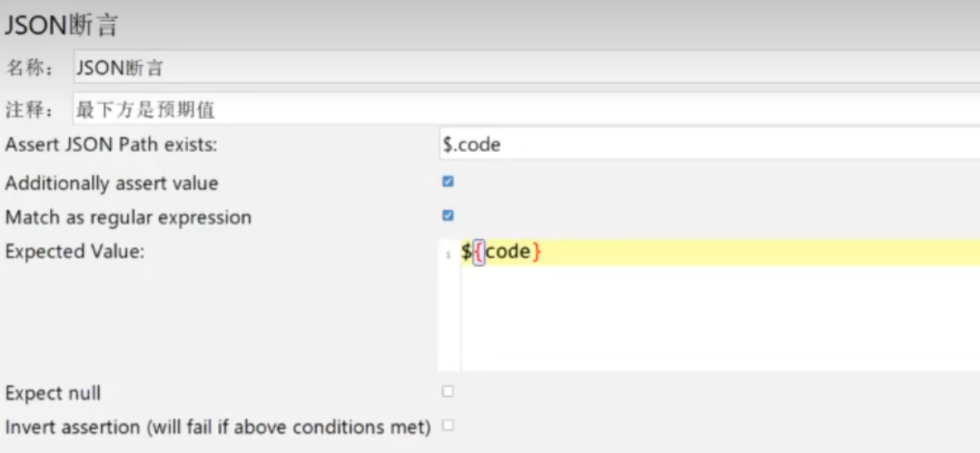Click line number 1 in editor gutter
The image size is (980, 453).
click(448, 255)
